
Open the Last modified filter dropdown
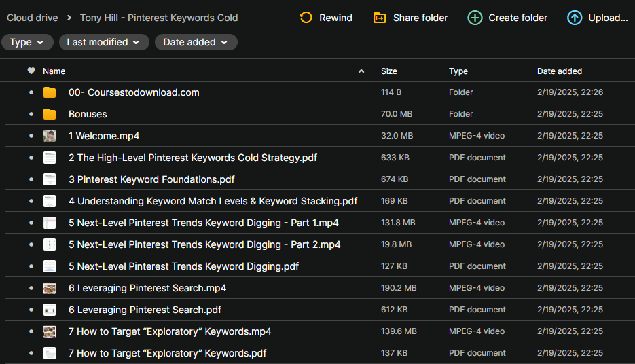click(x=104, y=42)
